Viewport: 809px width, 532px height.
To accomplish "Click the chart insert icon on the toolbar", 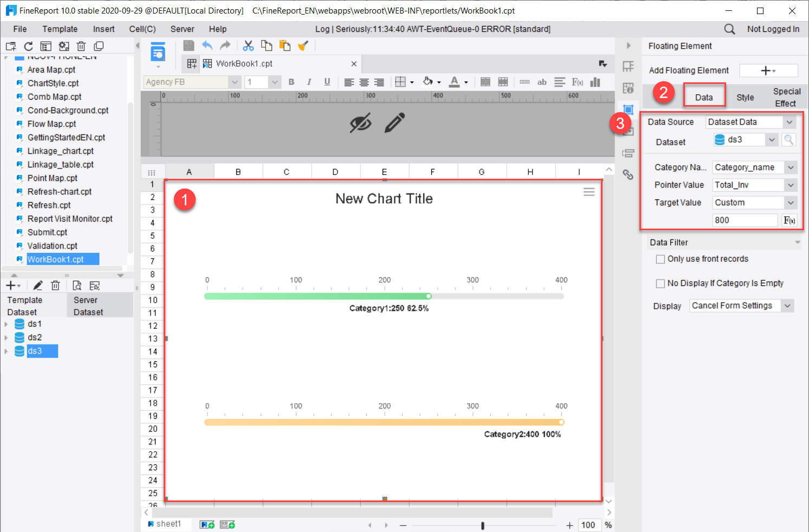I will (594, 81).
